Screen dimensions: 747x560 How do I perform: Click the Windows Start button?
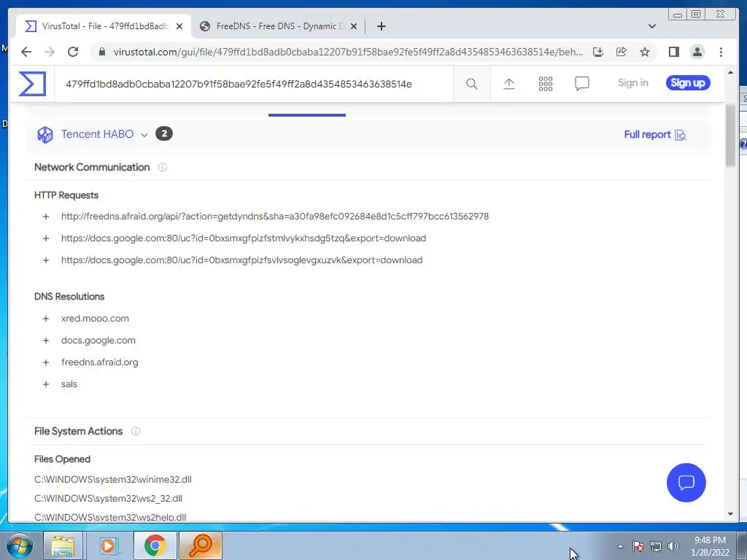pos(19,545)
